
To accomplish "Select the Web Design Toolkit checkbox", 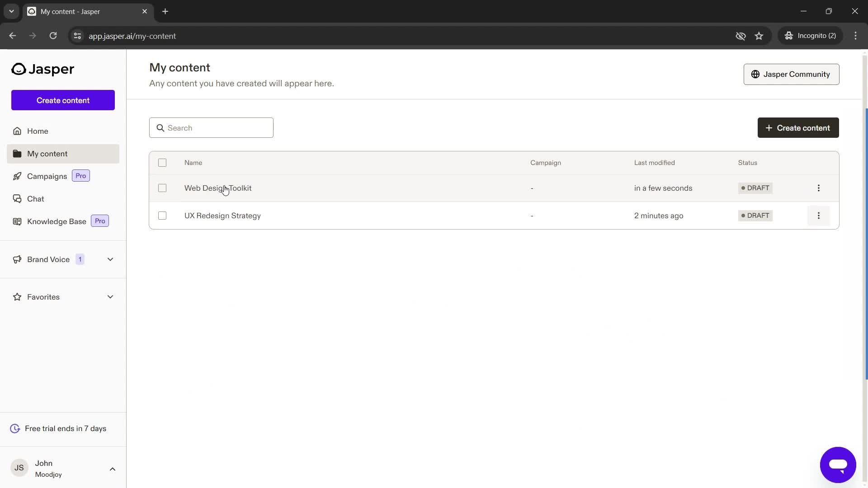I will pos(162,188).
